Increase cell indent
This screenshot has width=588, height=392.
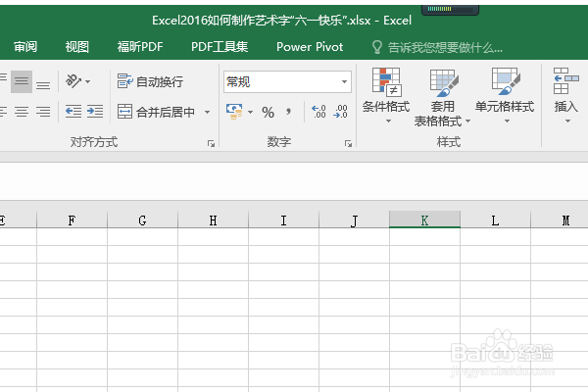click(x=95, y=112)
